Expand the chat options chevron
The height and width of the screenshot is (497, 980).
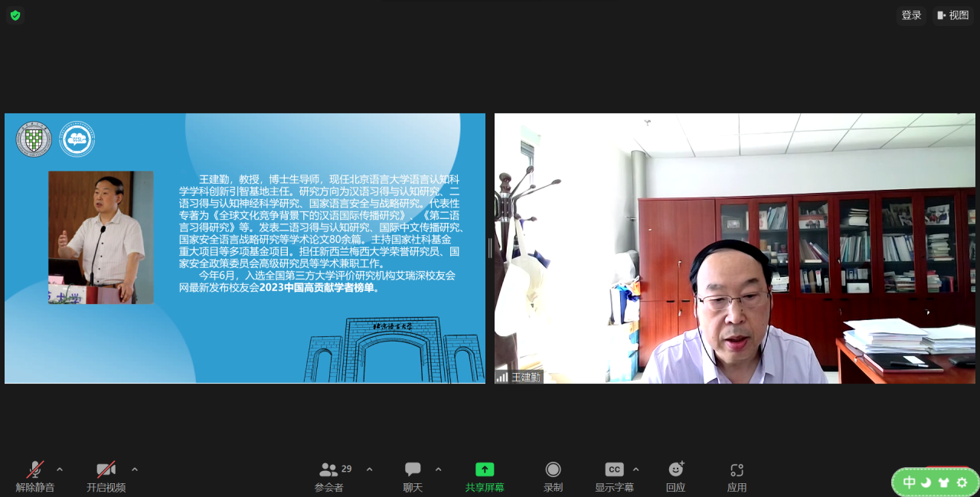coord(438,469)
